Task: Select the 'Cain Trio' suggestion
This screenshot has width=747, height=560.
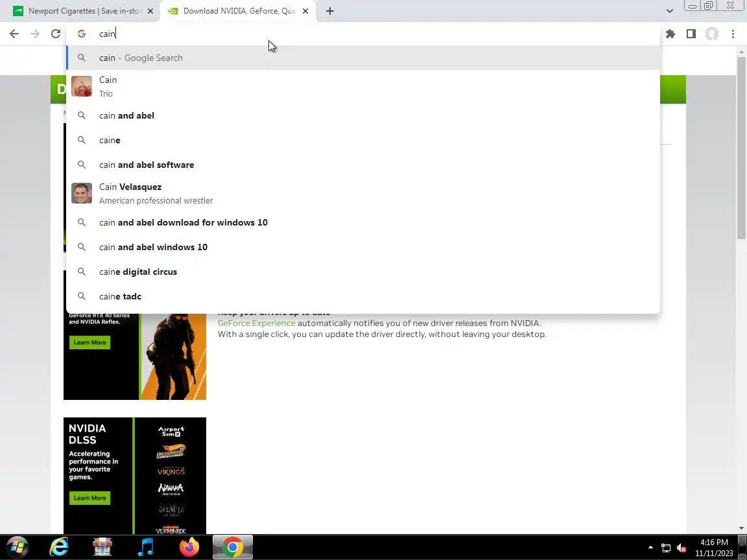Action: pyautogui.click(x=363, y=87)
